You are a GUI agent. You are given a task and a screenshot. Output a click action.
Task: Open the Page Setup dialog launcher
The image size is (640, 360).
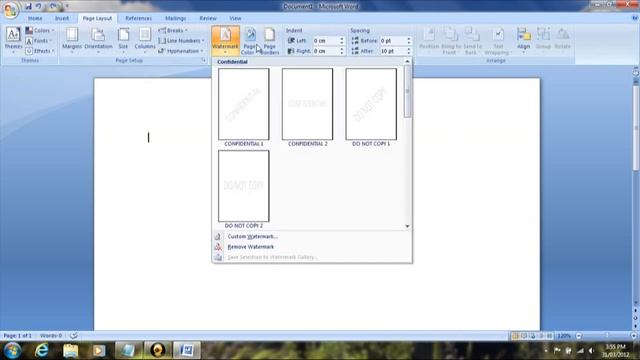point(203,60)
